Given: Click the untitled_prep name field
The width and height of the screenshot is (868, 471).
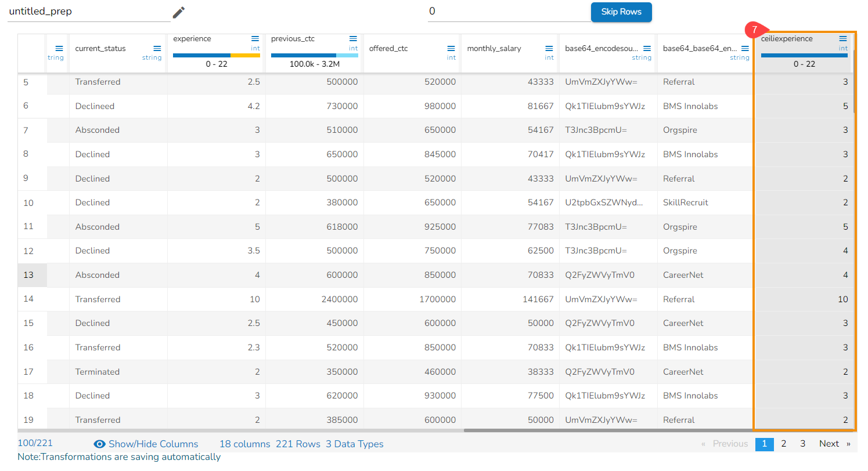Looking at the screenshot, I should tap(88, 12).
